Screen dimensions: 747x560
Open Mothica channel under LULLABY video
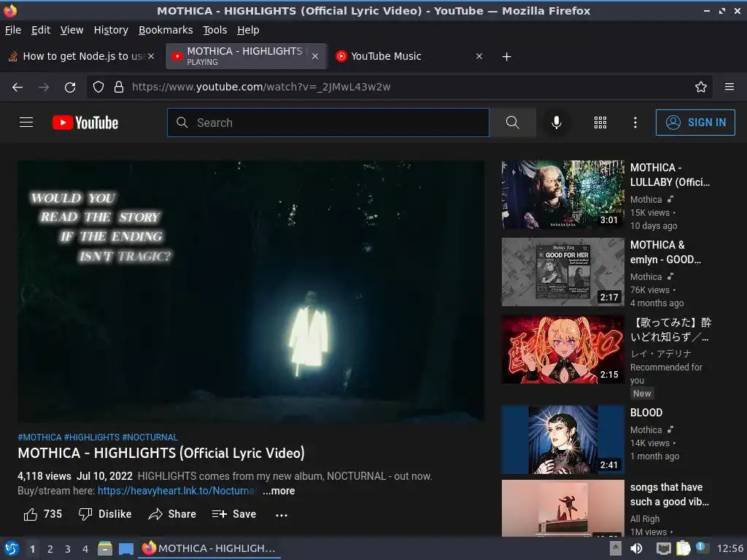[646, 200]
